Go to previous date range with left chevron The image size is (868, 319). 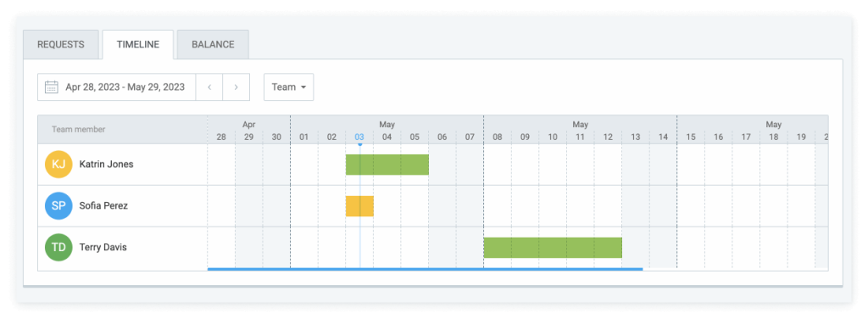[210, 87]
